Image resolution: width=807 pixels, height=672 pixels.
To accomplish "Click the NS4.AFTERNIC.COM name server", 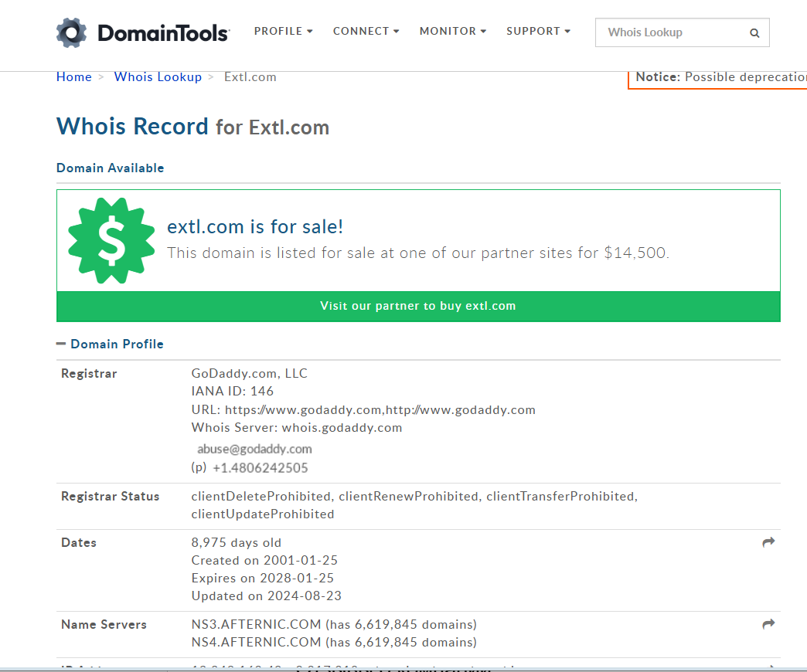I will (x=256, y=642).
